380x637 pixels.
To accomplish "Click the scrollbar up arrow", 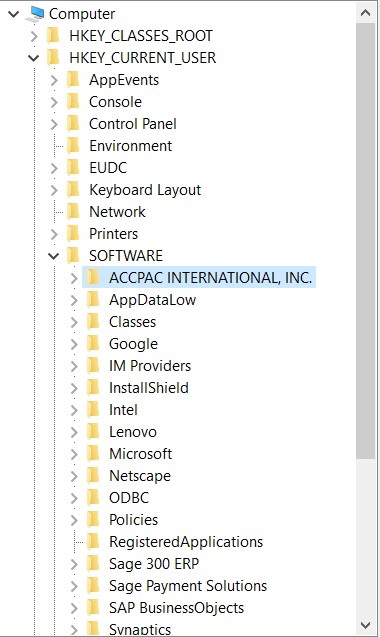I will pyautogui.click(x=365, y=13).
